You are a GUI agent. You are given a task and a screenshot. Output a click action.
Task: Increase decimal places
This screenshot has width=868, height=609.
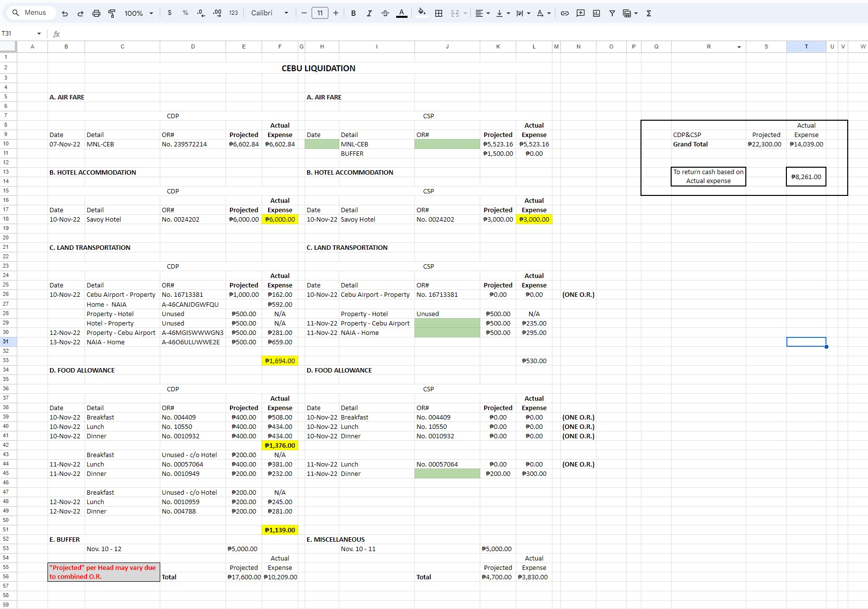click(x=217, y=13)
